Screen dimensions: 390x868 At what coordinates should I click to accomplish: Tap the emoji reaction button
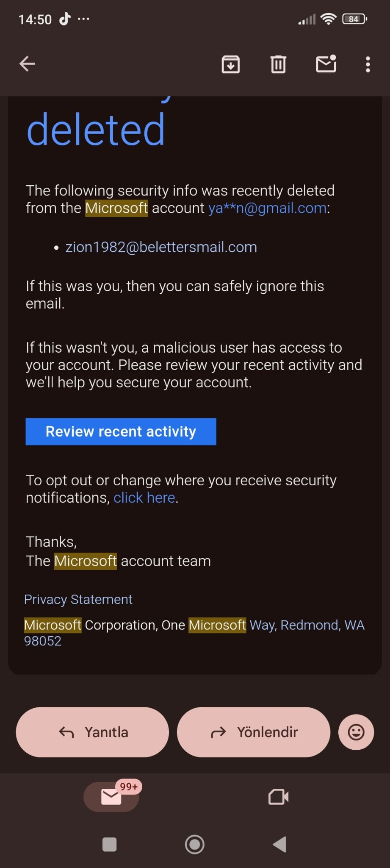coord(356,732)
